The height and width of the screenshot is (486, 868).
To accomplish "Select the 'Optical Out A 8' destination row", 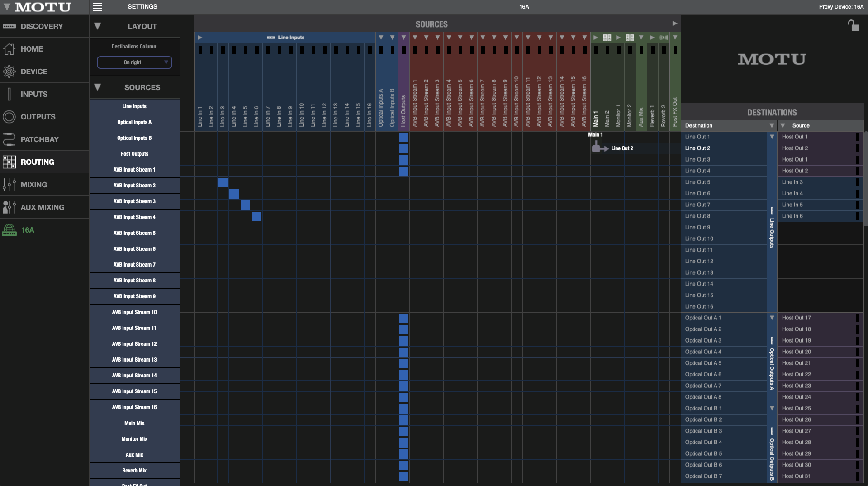I will coord(723,397).
